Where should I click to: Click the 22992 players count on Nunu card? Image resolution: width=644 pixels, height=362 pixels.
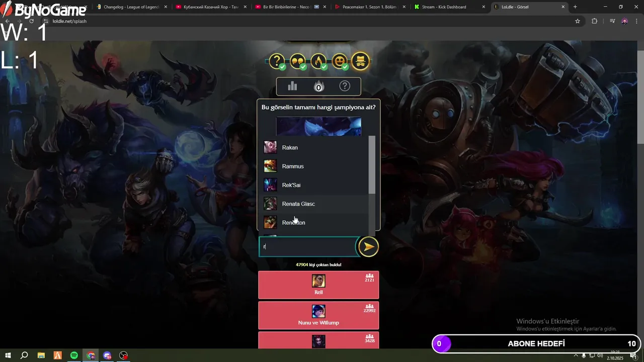coord(369,311)
